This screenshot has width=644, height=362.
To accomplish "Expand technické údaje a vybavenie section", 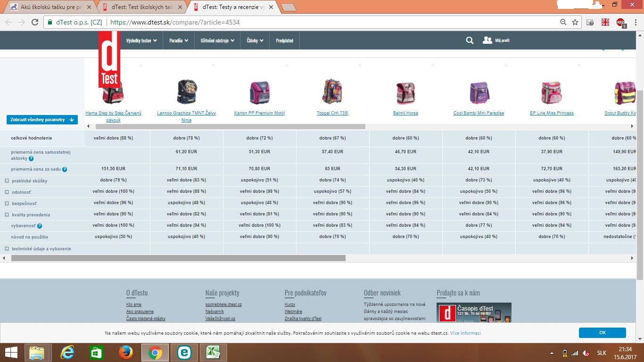I will (7, 249).
